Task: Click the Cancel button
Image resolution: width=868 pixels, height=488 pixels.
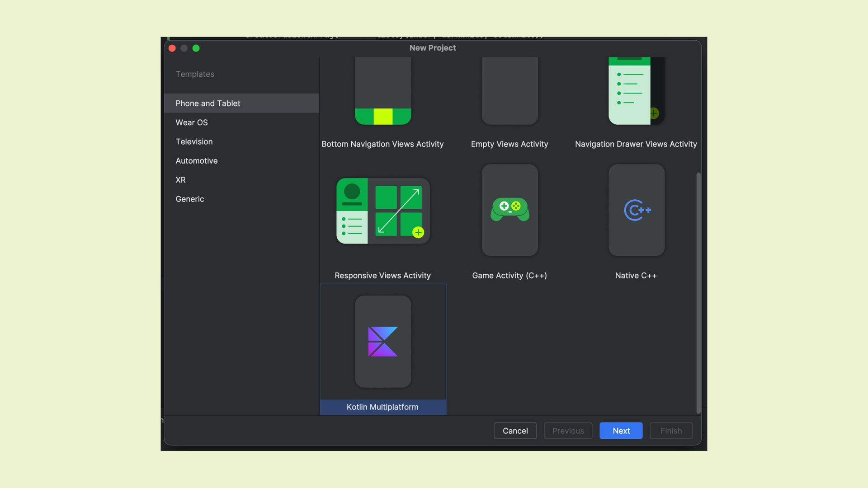Action: 515,431
